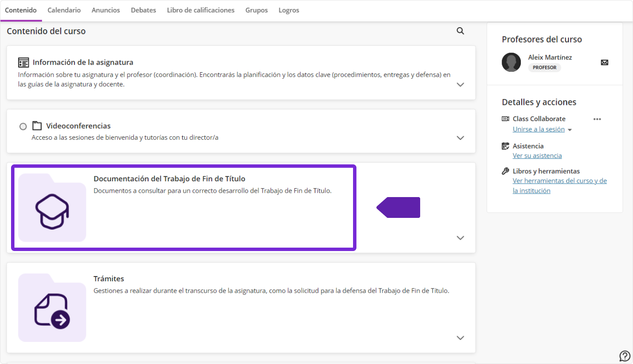Open the Libro de calificaciones tab
This screenshot has height=364, width=633.
point(201,10)
